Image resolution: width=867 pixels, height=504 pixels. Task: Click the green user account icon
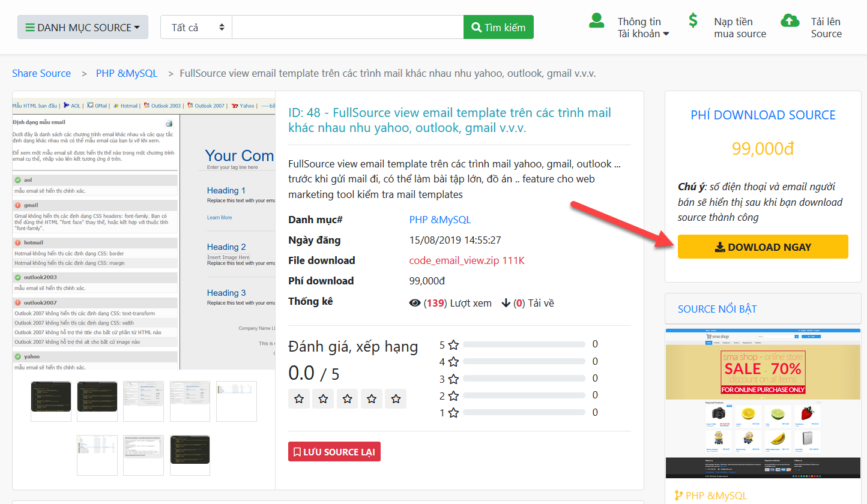pos(596,21)
